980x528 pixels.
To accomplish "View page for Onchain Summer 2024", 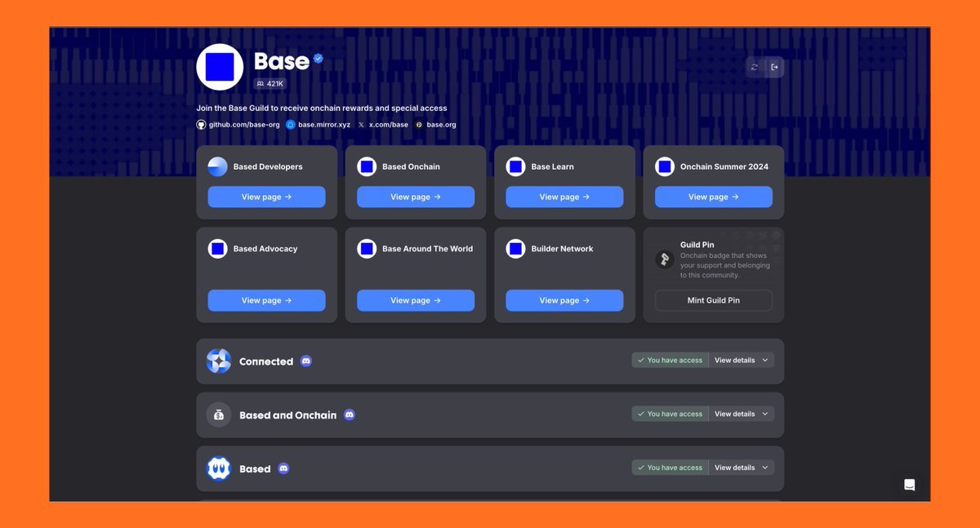I will coord(713,197).
